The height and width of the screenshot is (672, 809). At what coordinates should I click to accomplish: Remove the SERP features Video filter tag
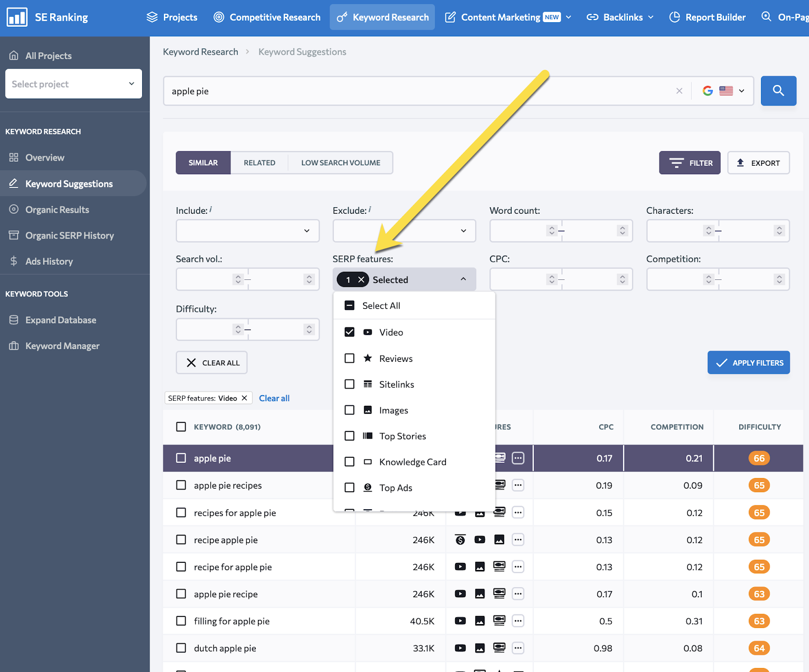point(244,398)
